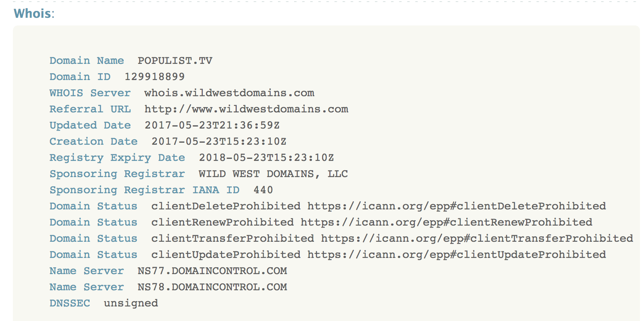Click the Whois section heading
The width and height of the screenshot is (644, 321).
[x=34, y=13]
